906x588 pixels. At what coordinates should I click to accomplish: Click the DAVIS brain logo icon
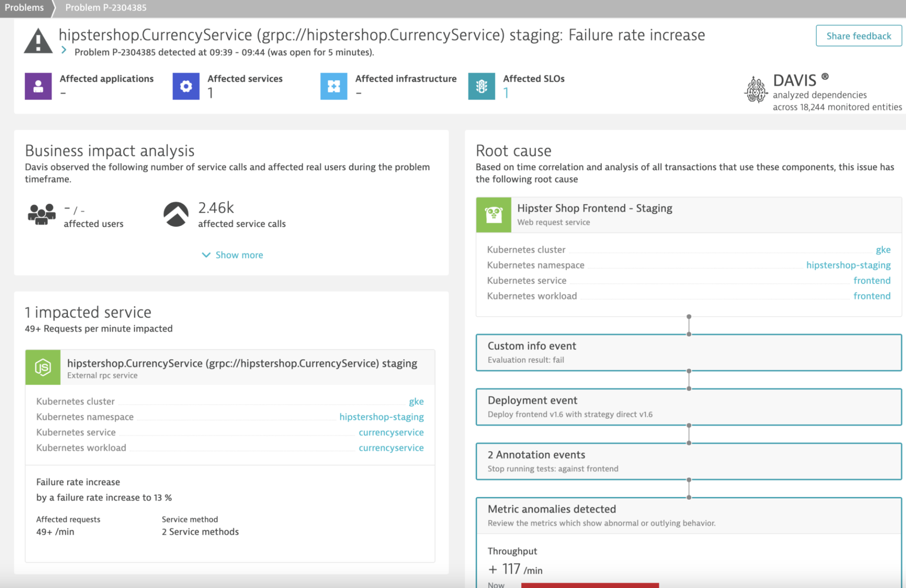[756, 90]
